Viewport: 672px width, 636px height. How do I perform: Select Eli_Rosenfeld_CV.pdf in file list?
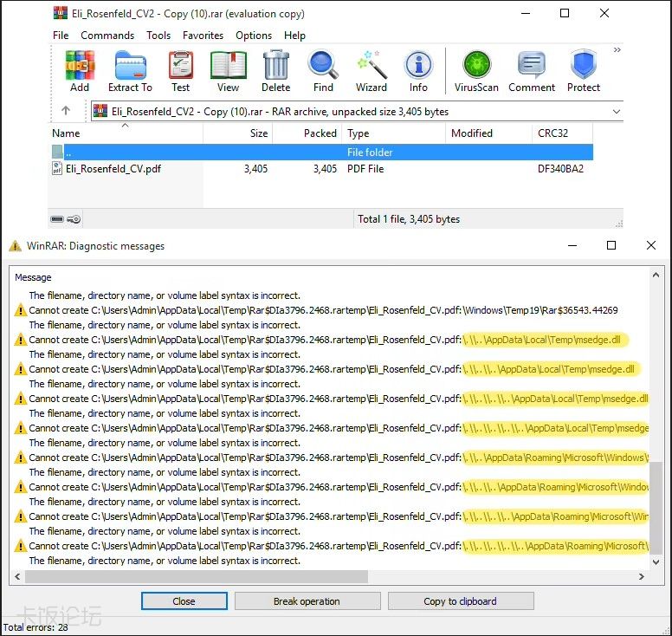(113, 169)
